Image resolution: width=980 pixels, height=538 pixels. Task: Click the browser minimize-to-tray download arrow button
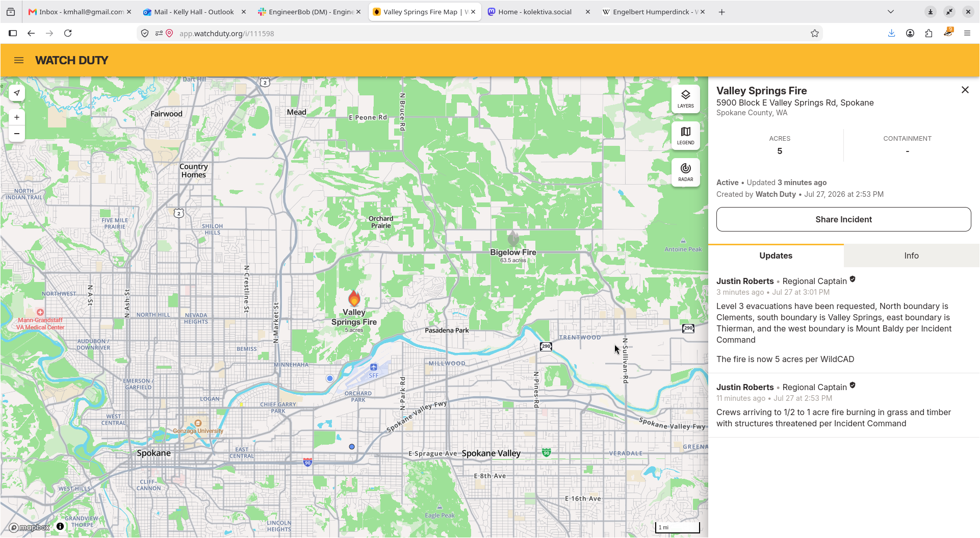[x=930, y=12]
